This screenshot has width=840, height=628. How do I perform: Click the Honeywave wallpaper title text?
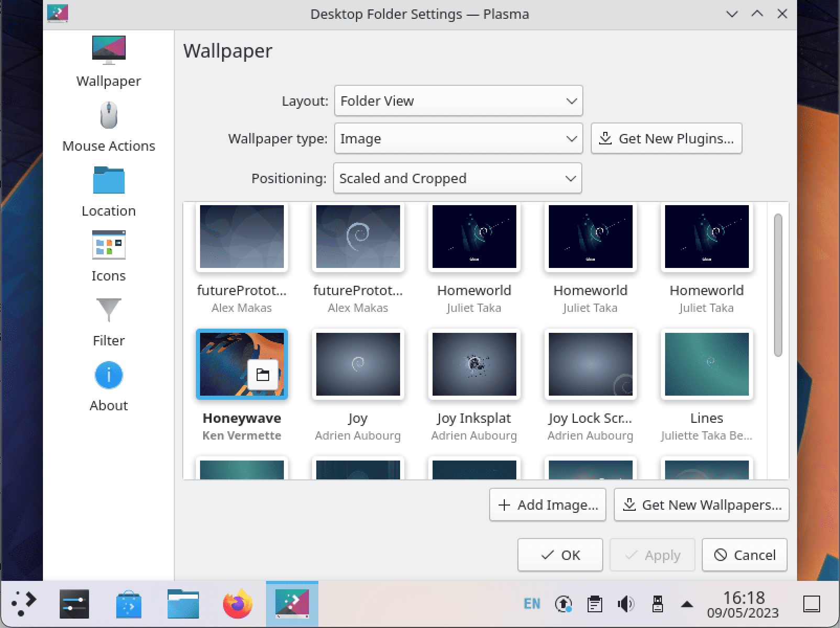tap(242, 418)
